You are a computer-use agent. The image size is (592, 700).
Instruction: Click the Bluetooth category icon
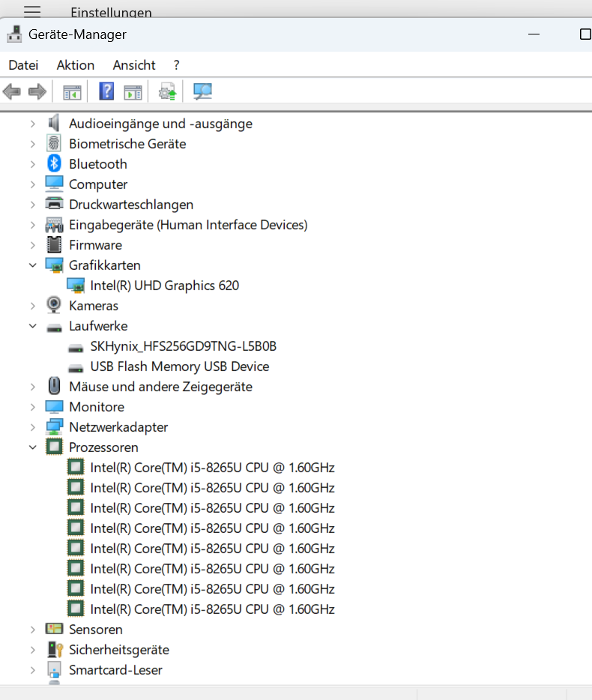(54, 164)
